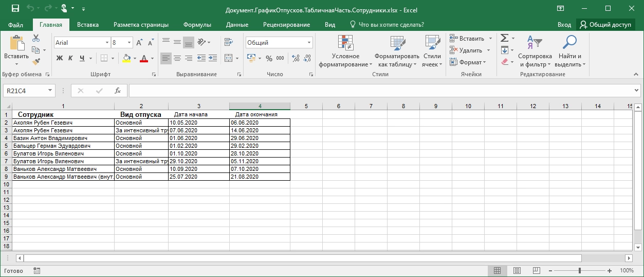Viewport: 644px width, 277px height.
Task: Expand the Name Box dropdown arrow
Action: point(50,91)
